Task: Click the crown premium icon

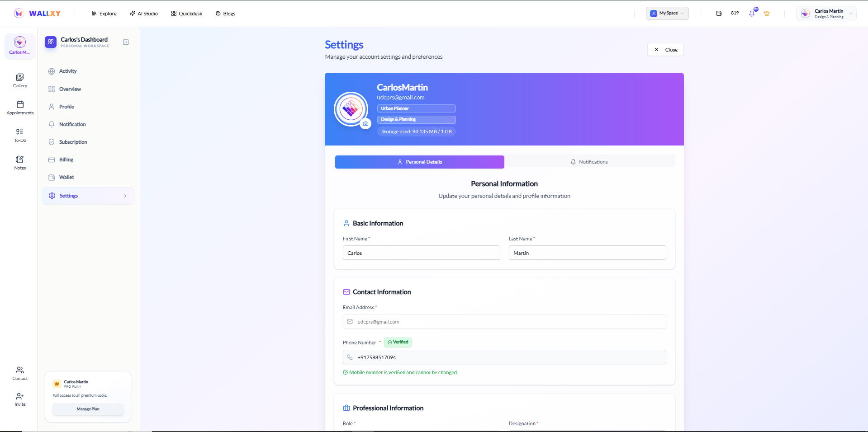Action: point(767,14)
